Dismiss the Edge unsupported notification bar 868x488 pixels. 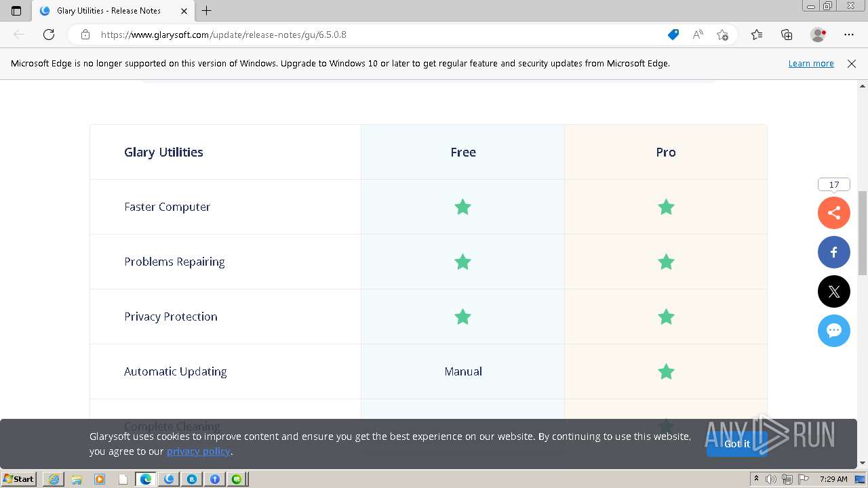click(x=852, y=63)
